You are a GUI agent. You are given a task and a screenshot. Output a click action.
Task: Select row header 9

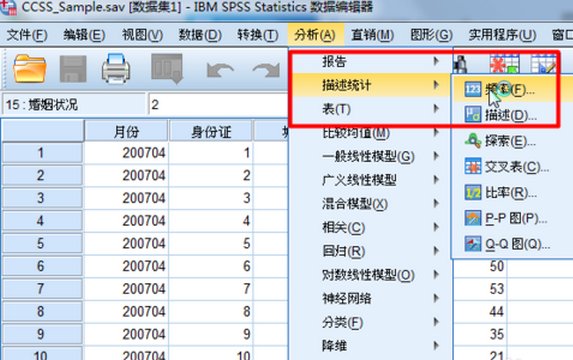[x=42, y=334]
